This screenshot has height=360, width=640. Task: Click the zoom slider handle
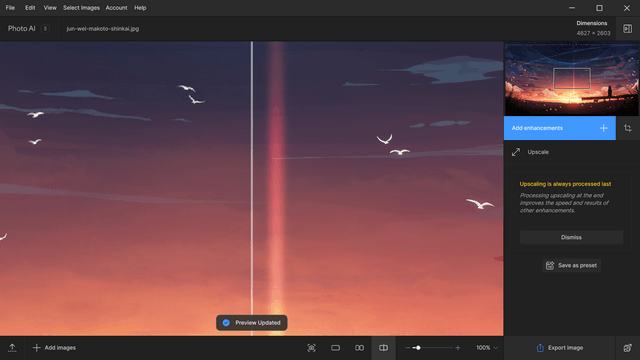click(x=418, y=348)
